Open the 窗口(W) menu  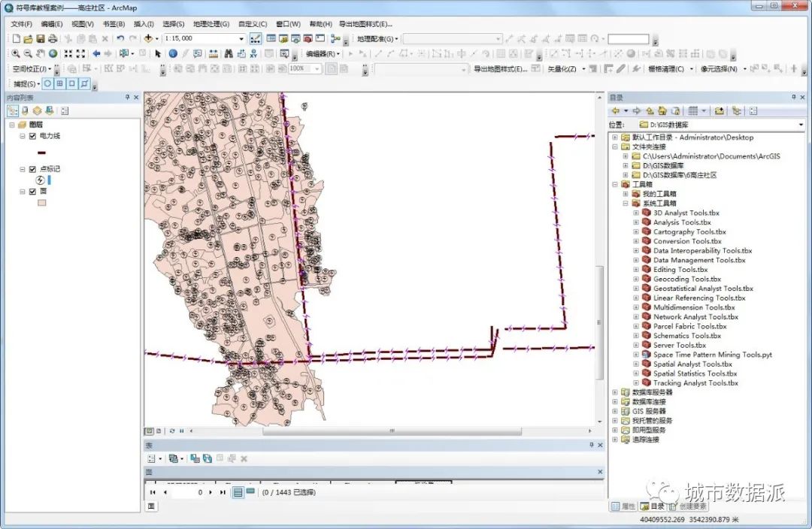point(288,24)
